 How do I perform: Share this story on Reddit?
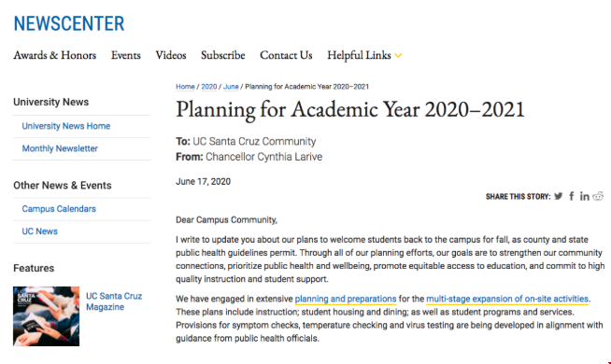point(598,196)
